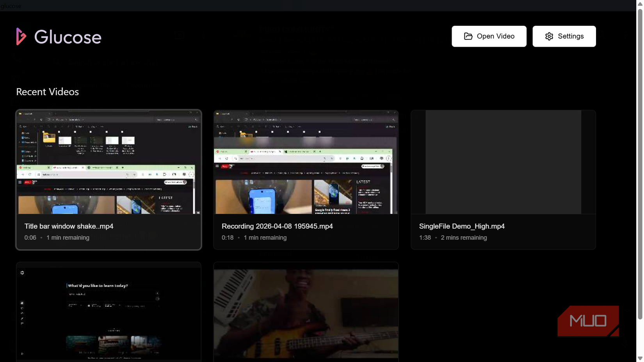Click the SingleFile Demo_High.mp4 title text
The height and width of the screenshot is (362, 644).
pos(462,226)
